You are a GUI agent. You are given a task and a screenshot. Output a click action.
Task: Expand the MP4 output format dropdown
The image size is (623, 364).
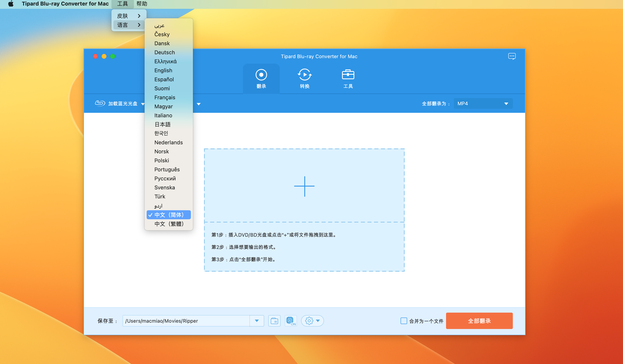483,104
